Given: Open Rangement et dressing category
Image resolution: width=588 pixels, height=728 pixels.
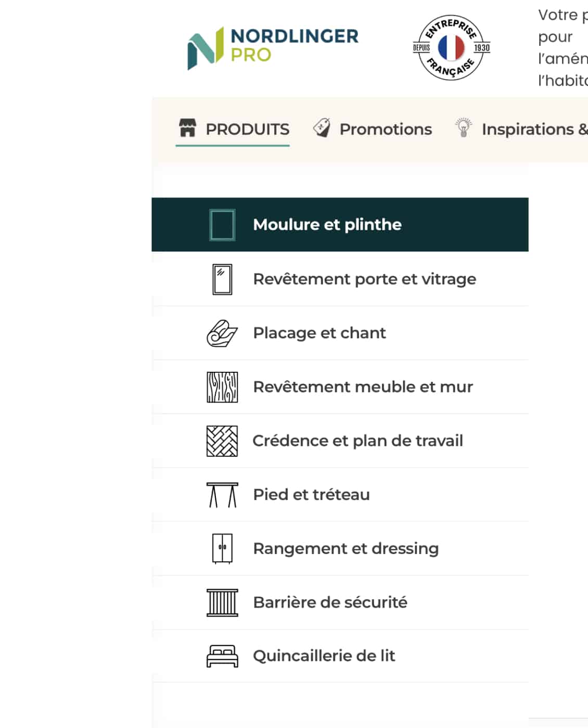Looking at the screenshot, I should pyautogui.click(x=346, y=548).
